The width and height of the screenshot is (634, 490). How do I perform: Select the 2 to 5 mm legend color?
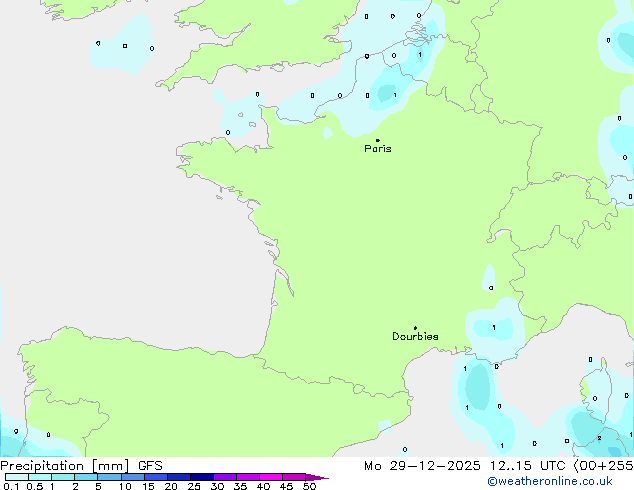[86, 478]
